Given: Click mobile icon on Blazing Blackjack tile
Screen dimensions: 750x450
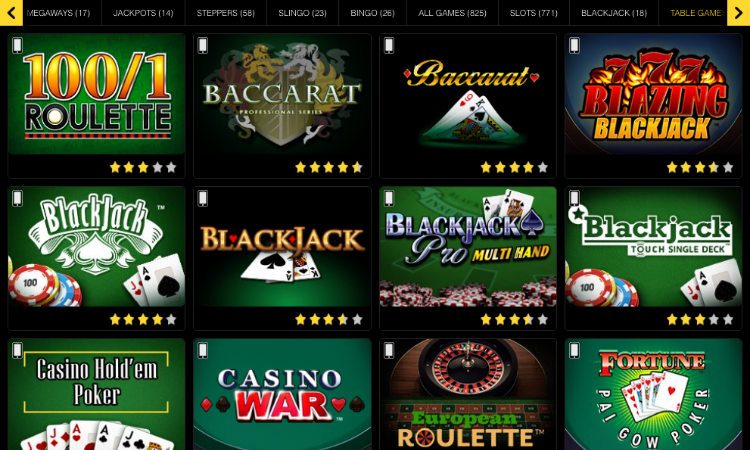Looking at the screenshot, I should (574, 45).
